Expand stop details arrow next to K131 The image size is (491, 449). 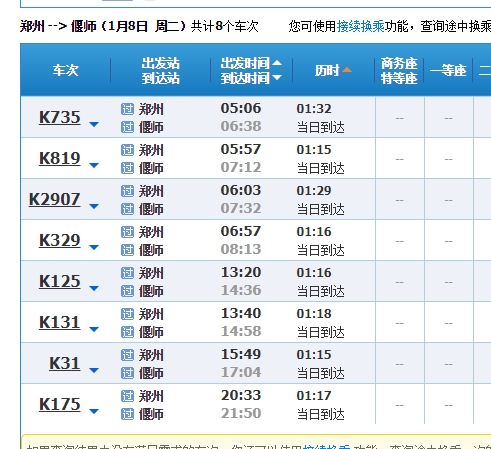[94, 329]
